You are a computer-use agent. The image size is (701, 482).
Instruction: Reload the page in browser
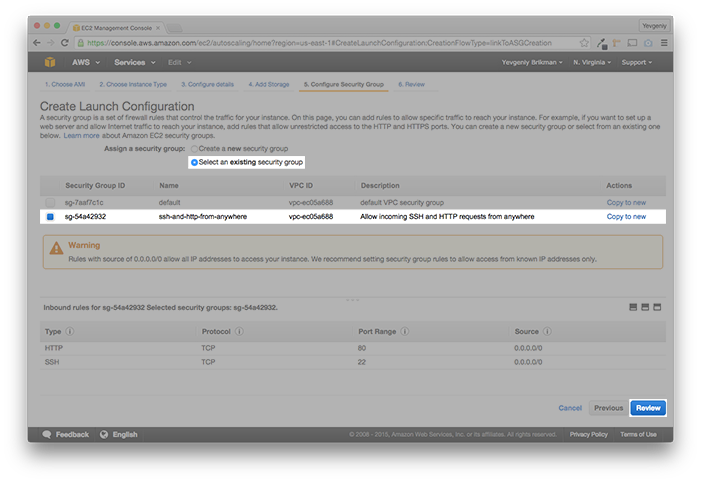point(64,43)
